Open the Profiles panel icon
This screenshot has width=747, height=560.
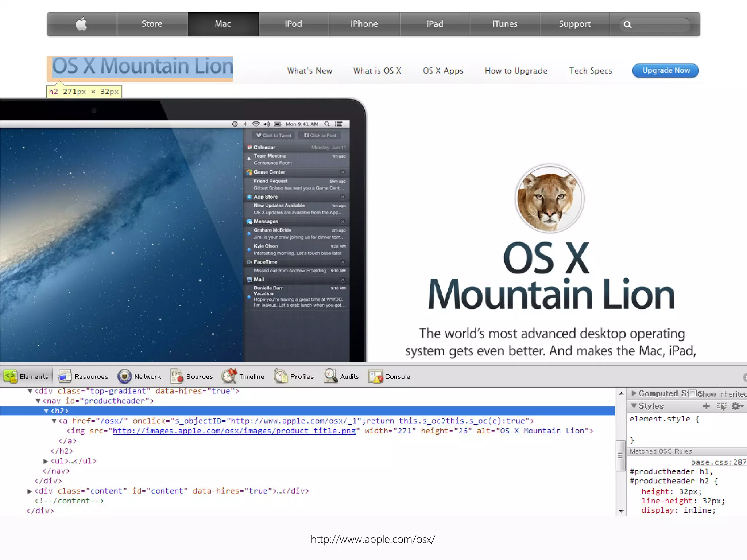click(281, 376)
